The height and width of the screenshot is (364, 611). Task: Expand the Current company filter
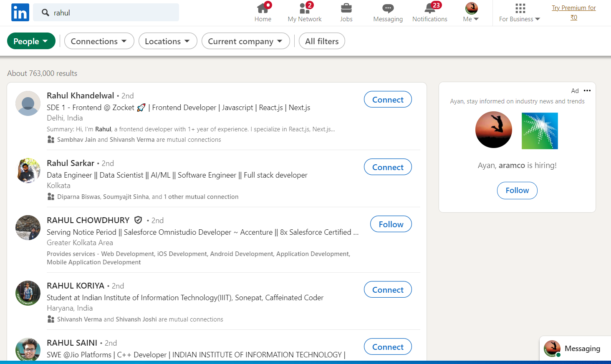coord(246,41)
